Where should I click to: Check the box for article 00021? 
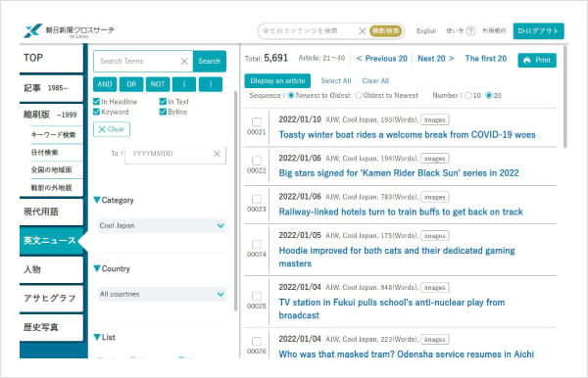click(x=257, y=121)
